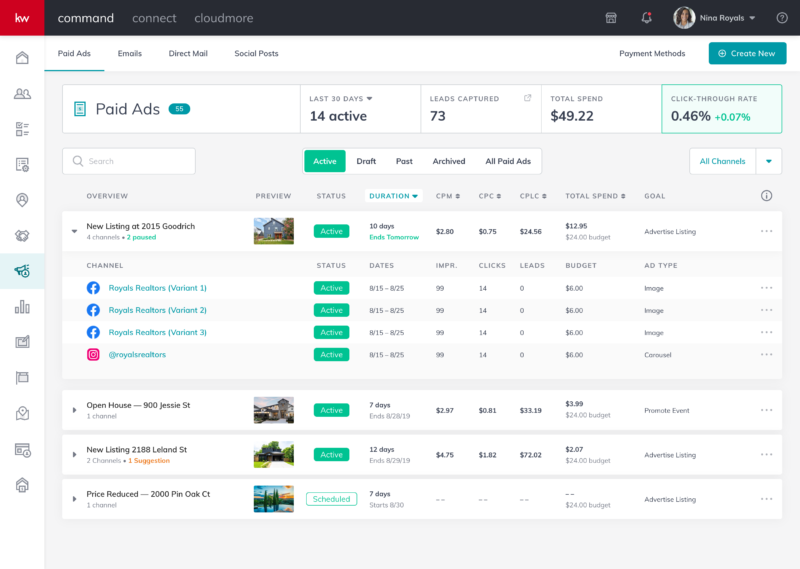Click the KW logo
Viewport: 800px width, 569px height.
pos(22,18)
